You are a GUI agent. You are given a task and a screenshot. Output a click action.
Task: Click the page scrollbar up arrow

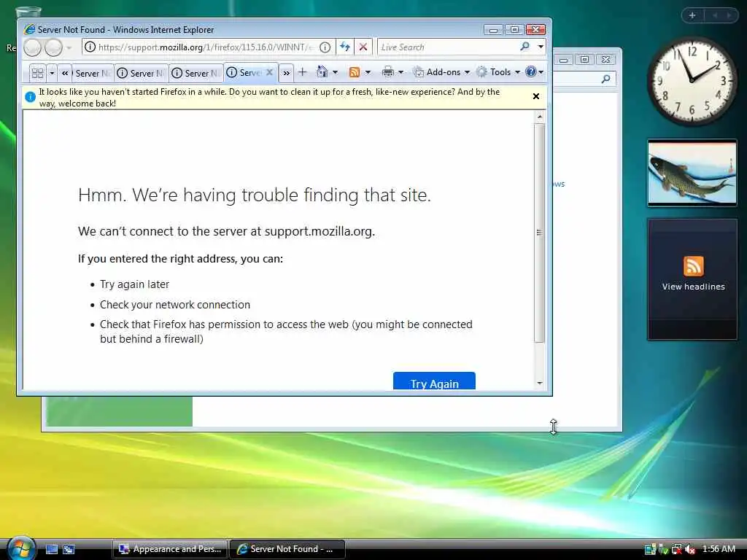pyautogui.click(x=540, y=117)
